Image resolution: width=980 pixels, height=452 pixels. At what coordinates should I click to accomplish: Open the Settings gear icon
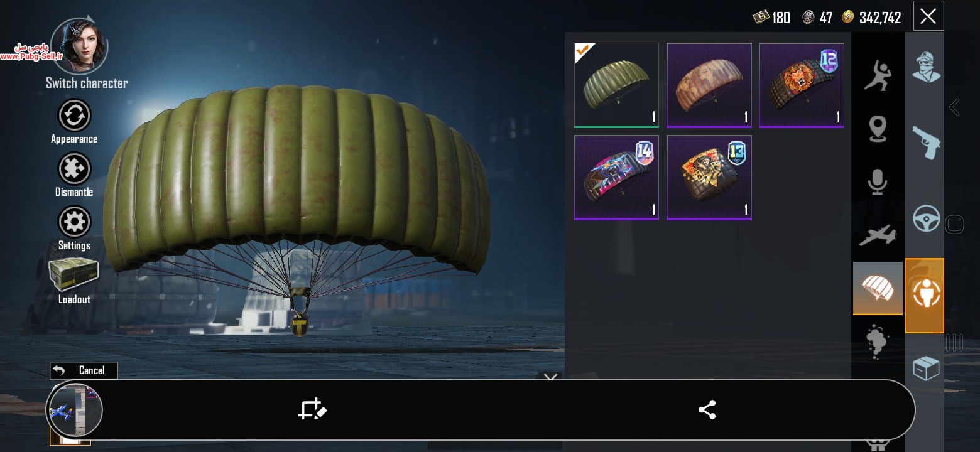click(x=74, y=222)
